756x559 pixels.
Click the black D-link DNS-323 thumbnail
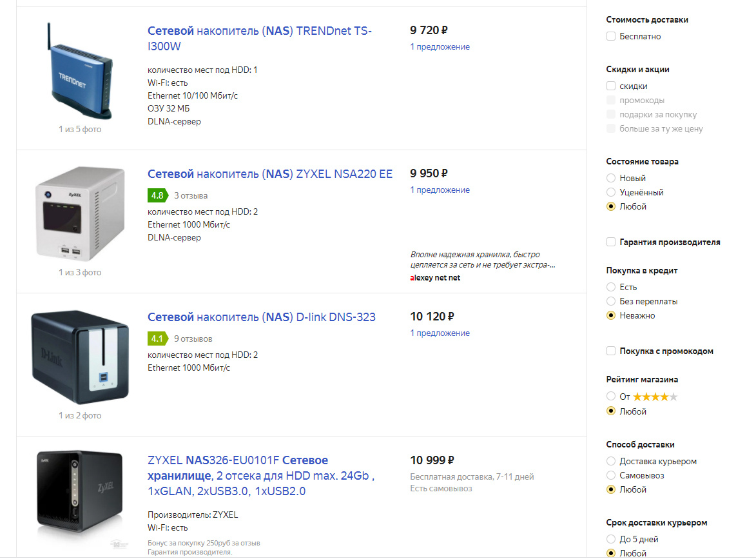[80, 357]
